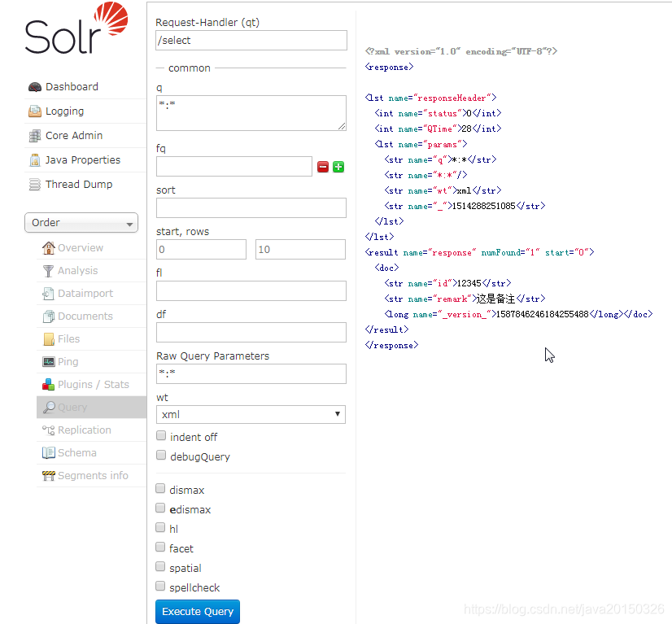Click the Raw Query Parameters field
Image resolution: width=672 pixels, height=624 pixels.
tap(251, 374)
